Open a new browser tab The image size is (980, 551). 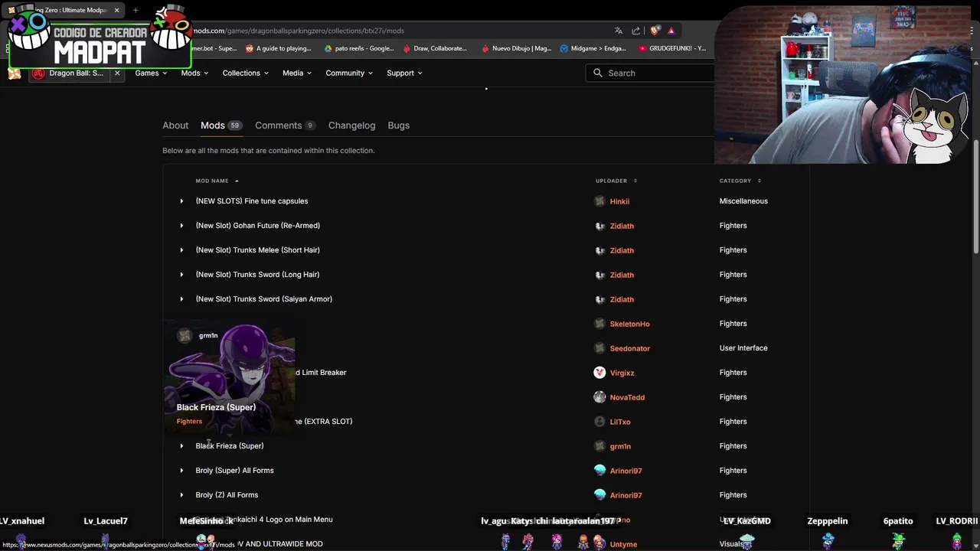(x=136, y=10)
